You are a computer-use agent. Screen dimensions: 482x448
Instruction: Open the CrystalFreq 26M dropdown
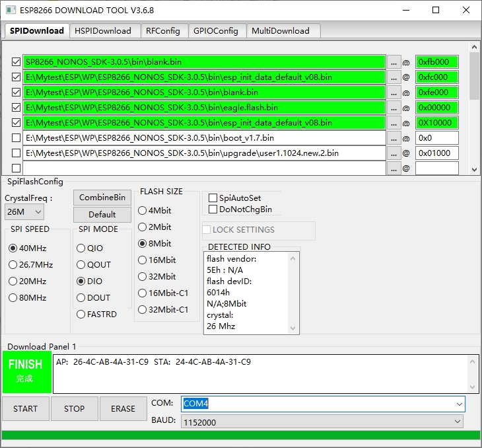pyautogui.click(x=24, y=212)
